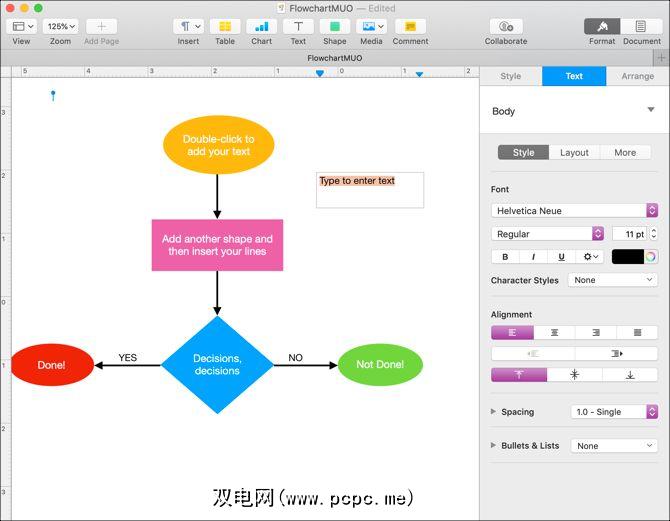The height and width of the screenshot is (521, 670).
Task: Vertically center text in box
Action: pos(574,375)
